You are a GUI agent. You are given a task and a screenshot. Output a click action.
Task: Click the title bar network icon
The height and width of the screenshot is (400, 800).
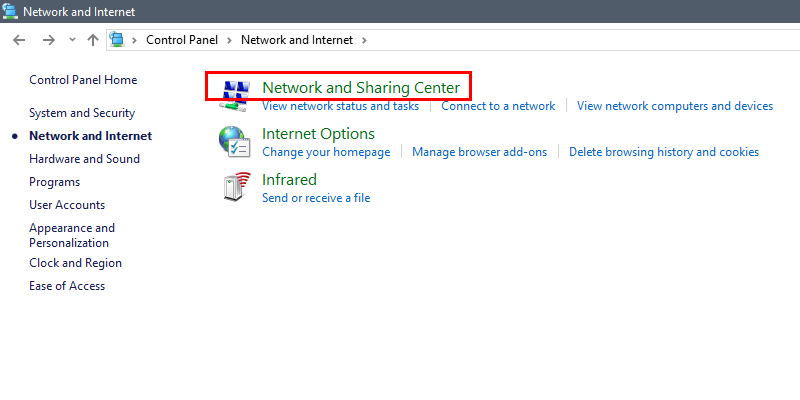click(10, 11)
